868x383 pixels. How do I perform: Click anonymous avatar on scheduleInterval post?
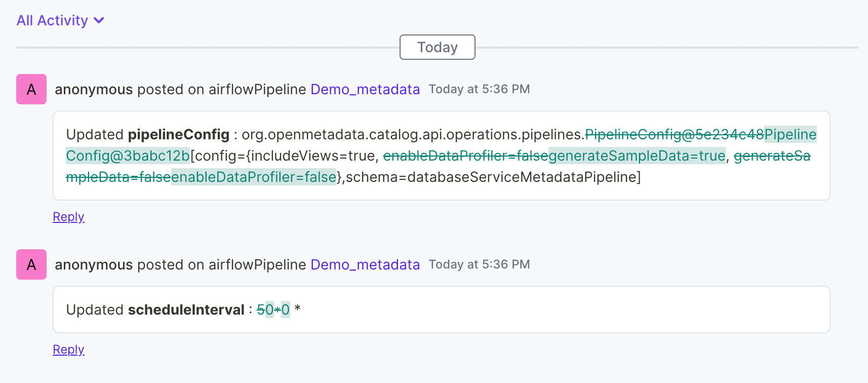click(31, 264)
